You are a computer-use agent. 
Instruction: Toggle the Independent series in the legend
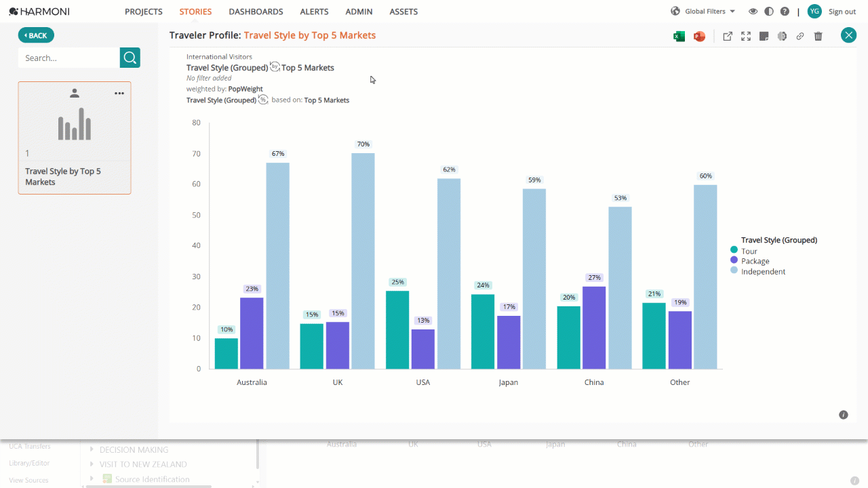coord(757,271)
